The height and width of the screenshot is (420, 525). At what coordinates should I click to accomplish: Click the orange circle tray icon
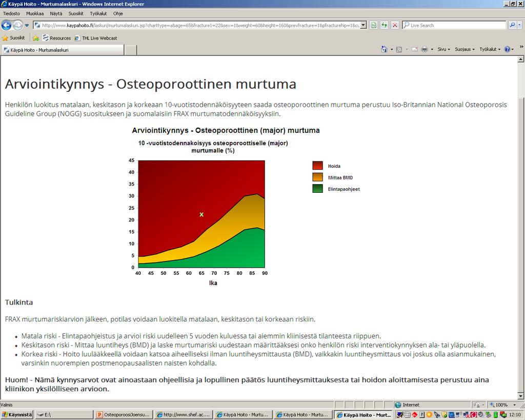[x=429, y=415]
